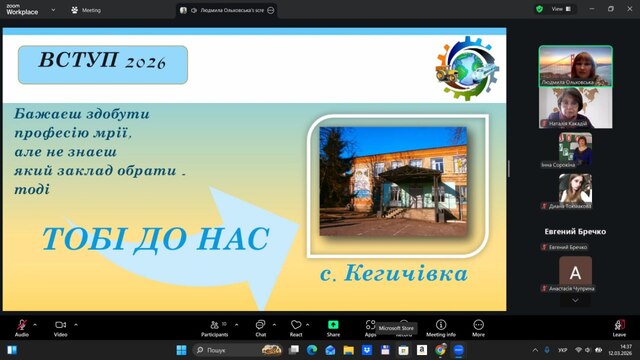Leave the meeting
Image resolution: width=640 pixels, height=360 pixels.
click(619, 328)
